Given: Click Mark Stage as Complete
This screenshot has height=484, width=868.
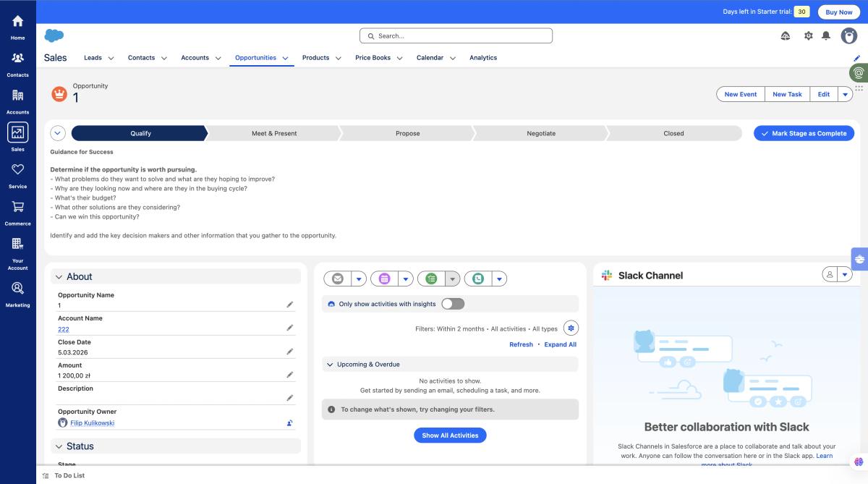Looking at the screenshot, I should 804,133.
